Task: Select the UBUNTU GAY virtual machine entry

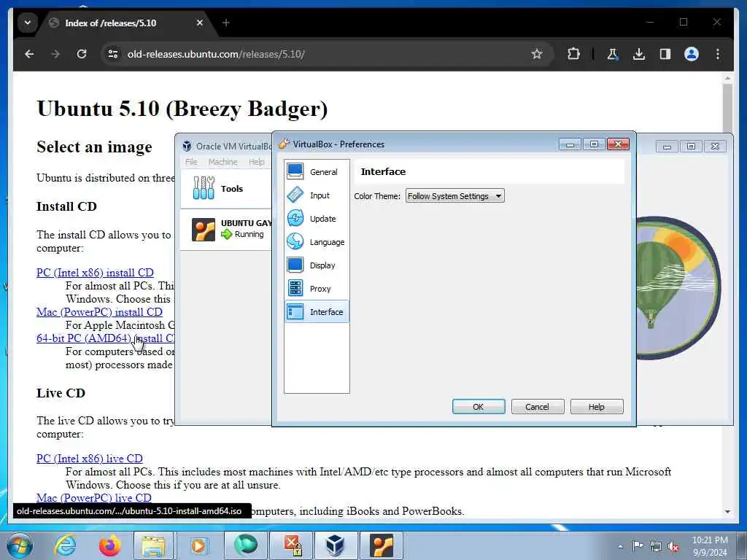Action: (x=226, y=229)
